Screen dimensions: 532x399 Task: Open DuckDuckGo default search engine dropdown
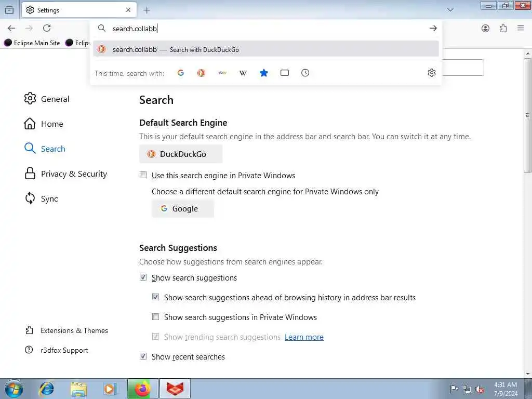click(181, 154)
